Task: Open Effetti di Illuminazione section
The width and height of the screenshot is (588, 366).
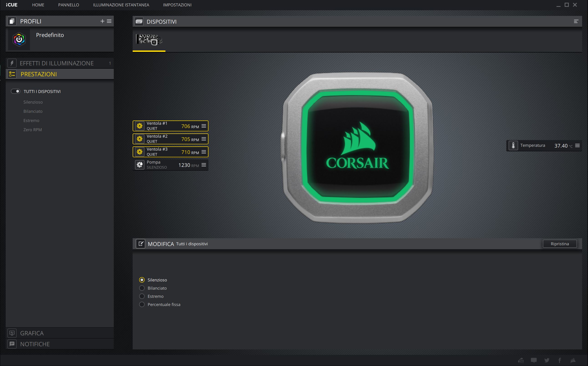Action: [x=60, y=63]
